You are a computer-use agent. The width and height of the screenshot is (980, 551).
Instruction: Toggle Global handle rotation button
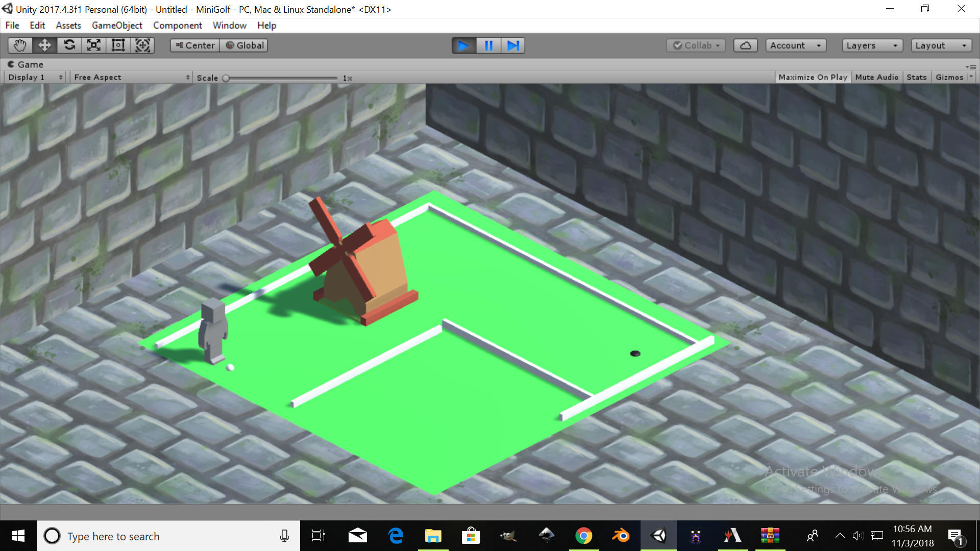tap(244, 45)
